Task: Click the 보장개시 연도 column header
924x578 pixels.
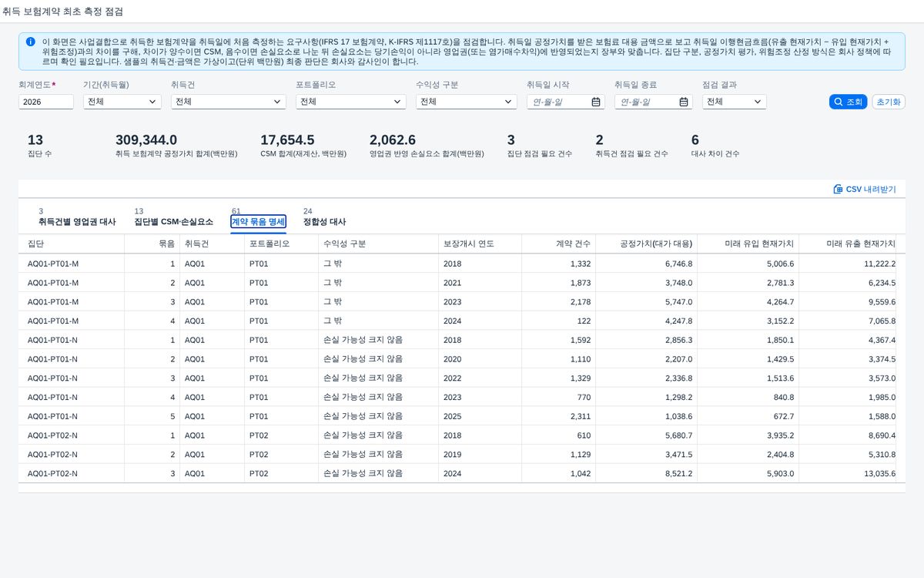Action: [480, 244]
